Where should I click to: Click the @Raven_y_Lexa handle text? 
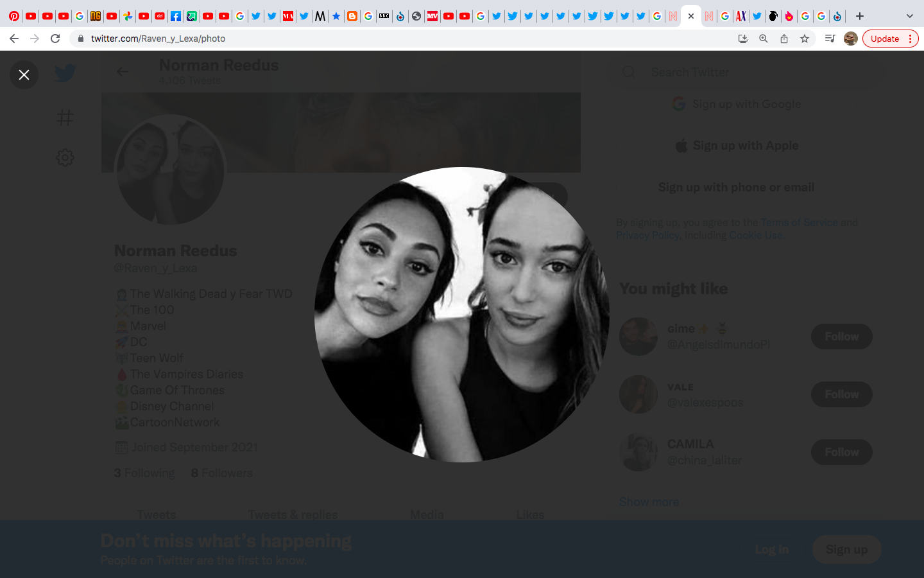[156, 268]
